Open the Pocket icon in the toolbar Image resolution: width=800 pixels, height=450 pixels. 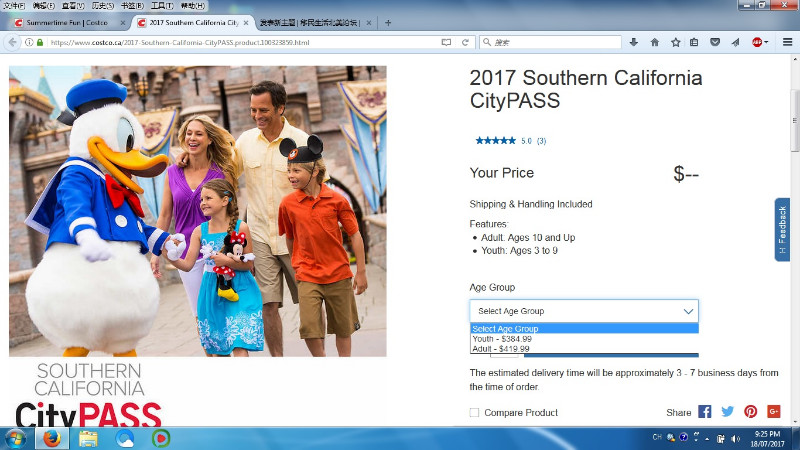(715, 42)
